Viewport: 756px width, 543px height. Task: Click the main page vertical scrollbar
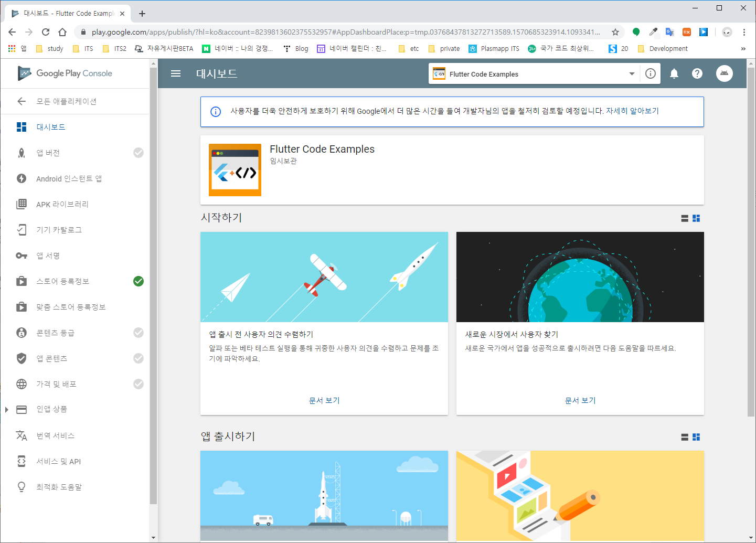pyautogui.click(x=751, y=241)
